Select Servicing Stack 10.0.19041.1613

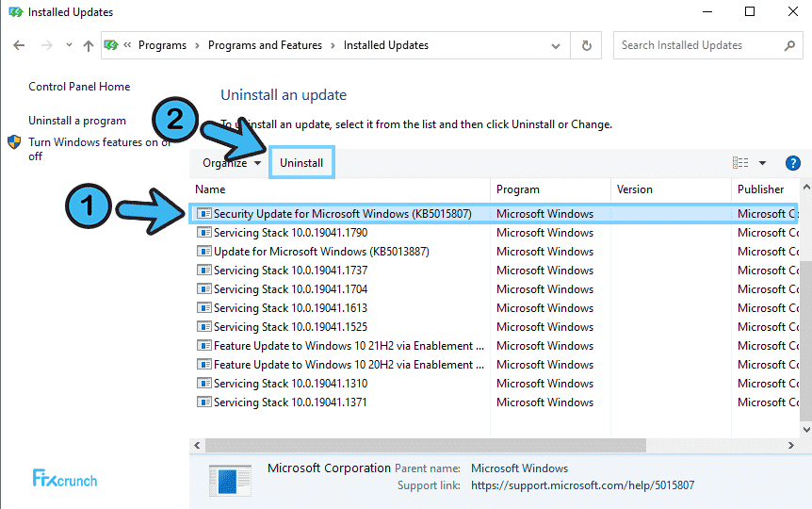[494, 308]
